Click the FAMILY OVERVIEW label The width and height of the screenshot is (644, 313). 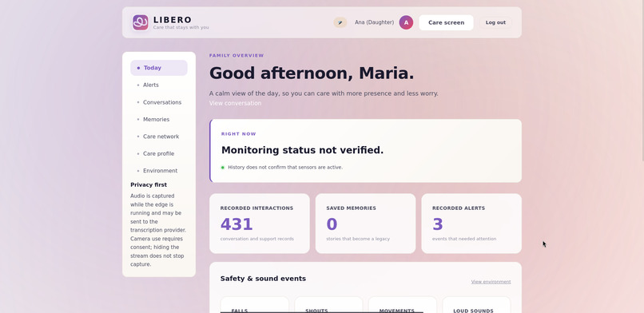(237, 55)
